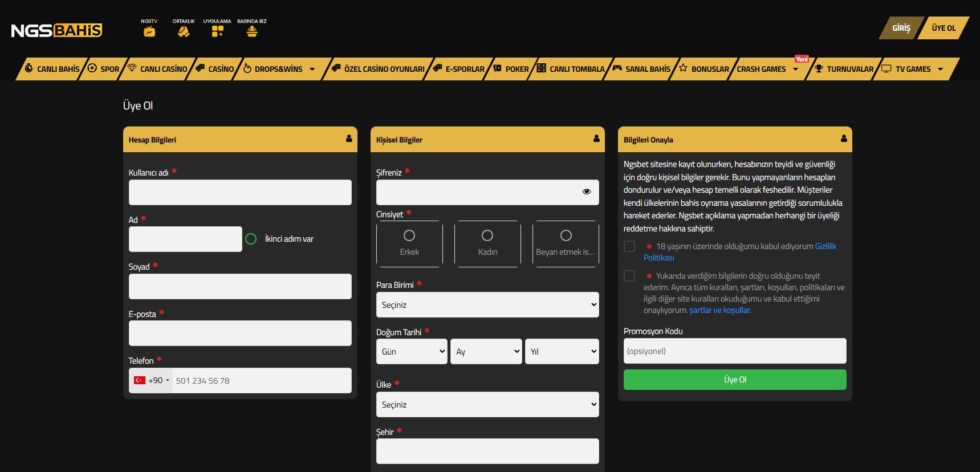Screen dimensions: 980x472
Task: Toggle the İkinci adım var option
Action: tap(251, 239)
